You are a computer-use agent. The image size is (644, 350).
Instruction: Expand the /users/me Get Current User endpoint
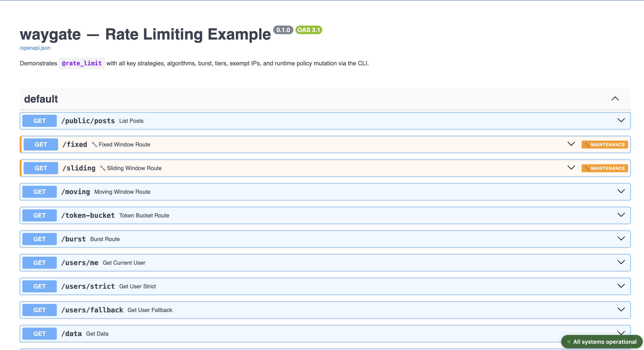tap(621, 262)
